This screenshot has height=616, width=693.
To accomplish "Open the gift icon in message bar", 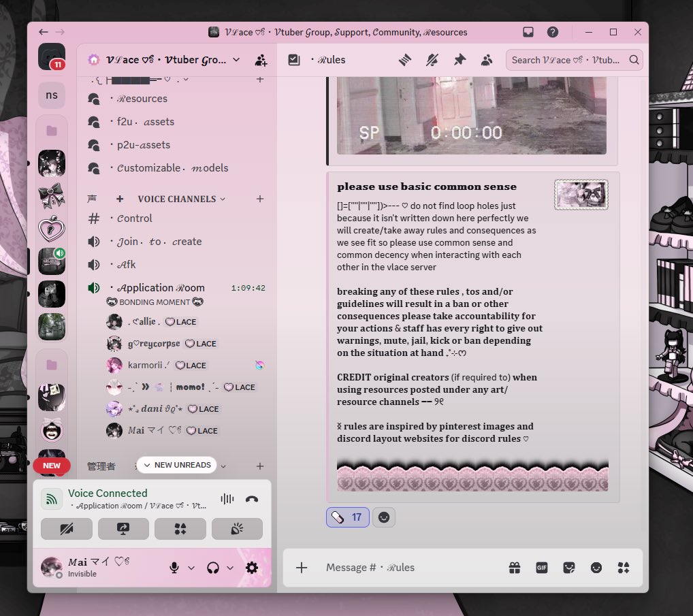I will [x=515, y=568].
